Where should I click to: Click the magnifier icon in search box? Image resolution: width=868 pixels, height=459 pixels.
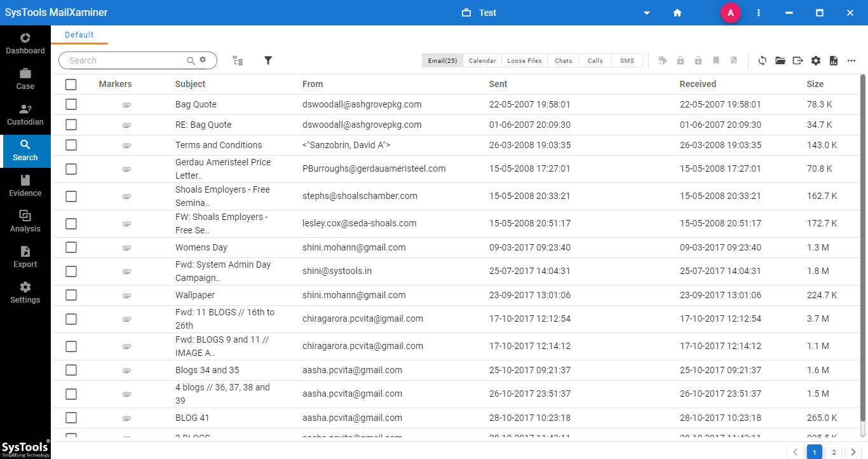pos(191,60)
